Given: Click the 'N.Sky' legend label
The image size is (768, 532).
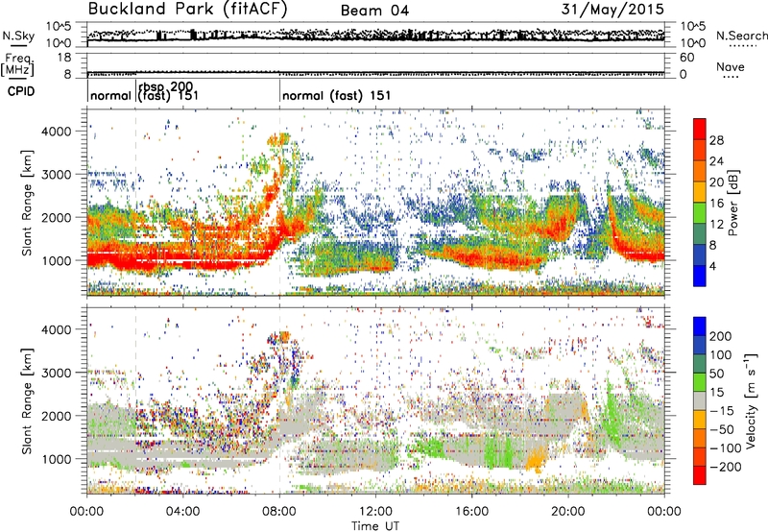Looking at the screenshot, I should pyautogui.click(x=18, y=36).
